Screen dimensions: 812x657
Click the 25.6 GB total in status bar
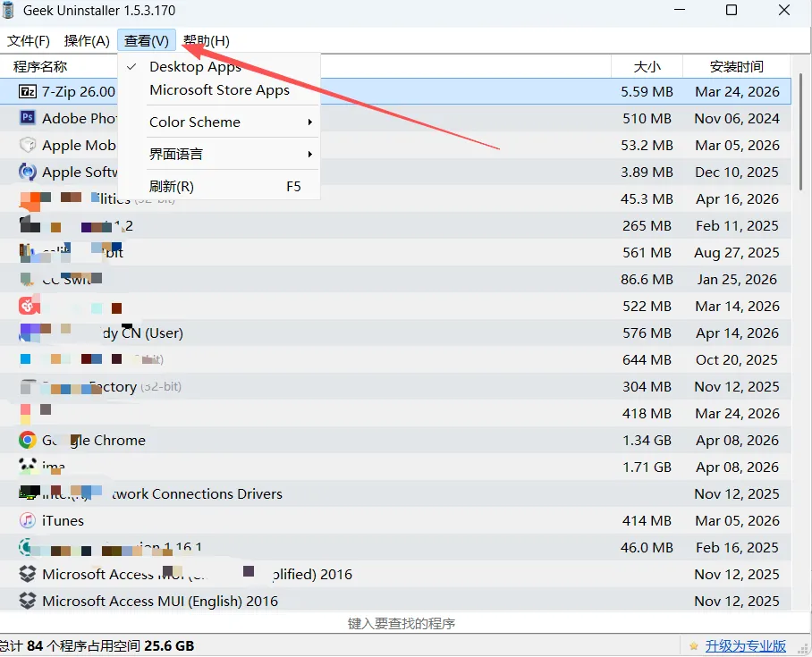pos(169,645)
